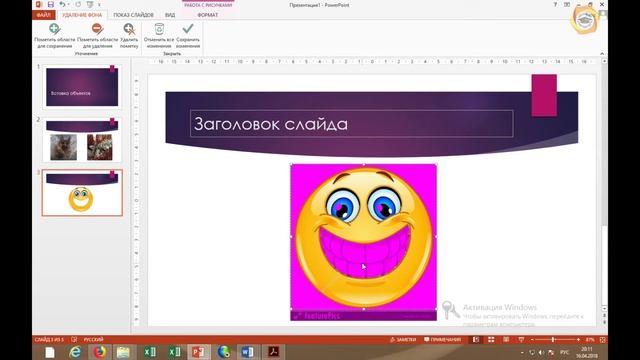Click the zoom percentage value
Screen dimensions: 640x360
pyautogui.click(x=590, y=340)
